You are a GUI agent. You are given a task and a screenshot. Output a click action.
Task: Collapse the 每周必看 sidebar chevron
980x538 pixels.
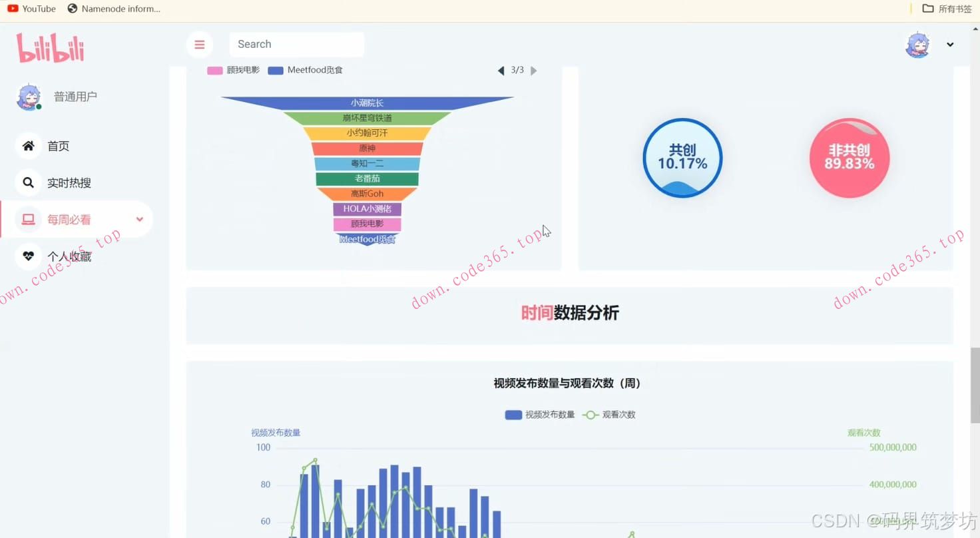(x=139, y=219)
